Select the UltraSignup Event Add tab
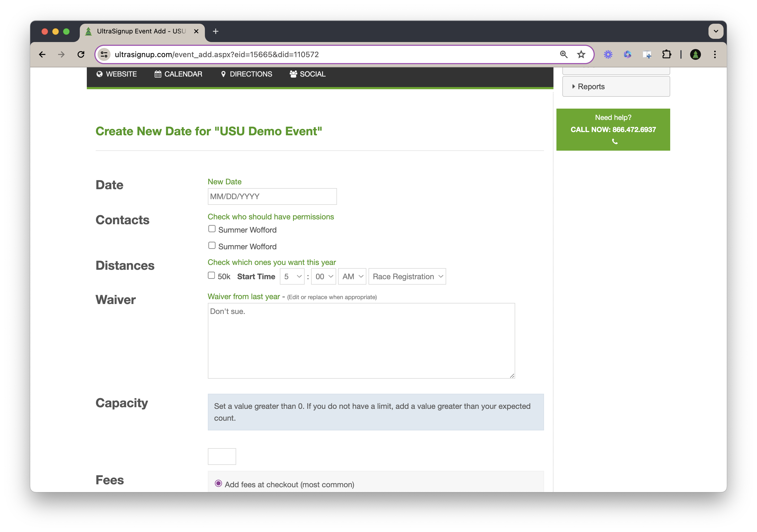This screenshot has width=757, height=532. point(142,31)
